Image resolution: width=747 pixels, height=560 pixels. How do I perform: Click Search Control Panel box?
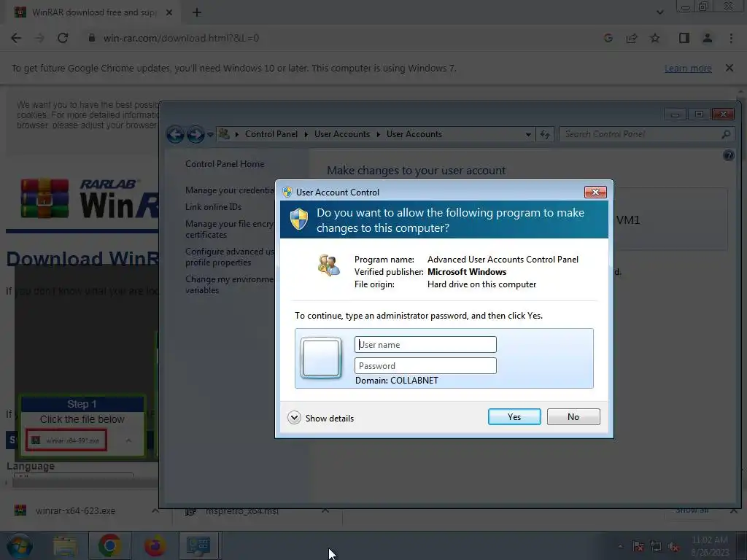click(x=646, y=134)
